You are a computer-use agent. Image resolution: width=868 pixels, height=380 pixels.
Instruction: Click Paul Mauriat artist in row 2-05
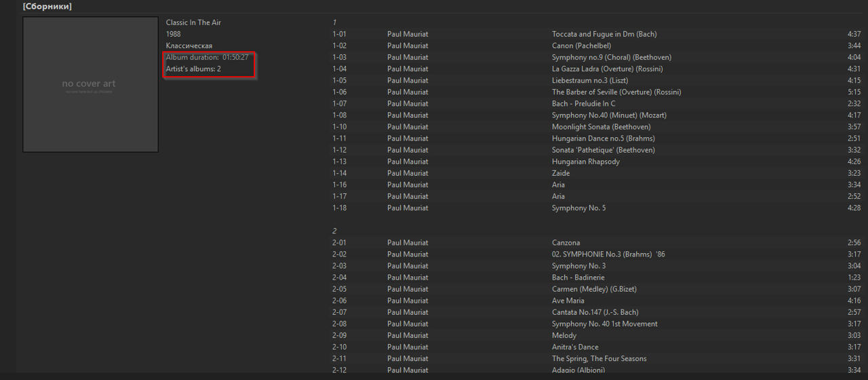408,288
